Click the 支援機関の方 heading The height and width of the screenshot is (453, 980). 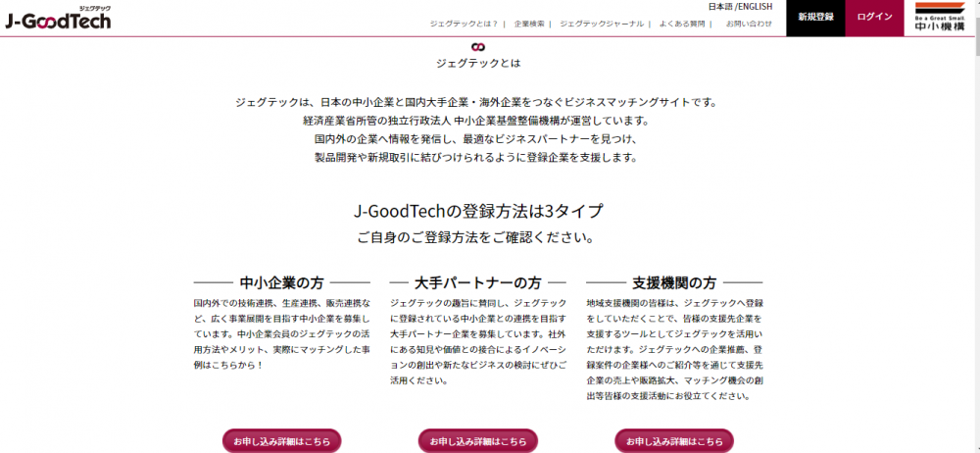(x=674, y=282)
